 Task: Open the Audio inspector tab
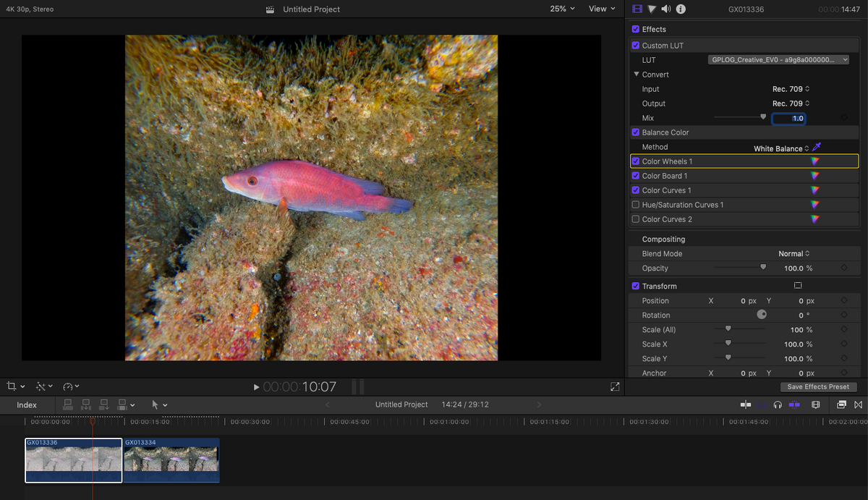[666, 9]
